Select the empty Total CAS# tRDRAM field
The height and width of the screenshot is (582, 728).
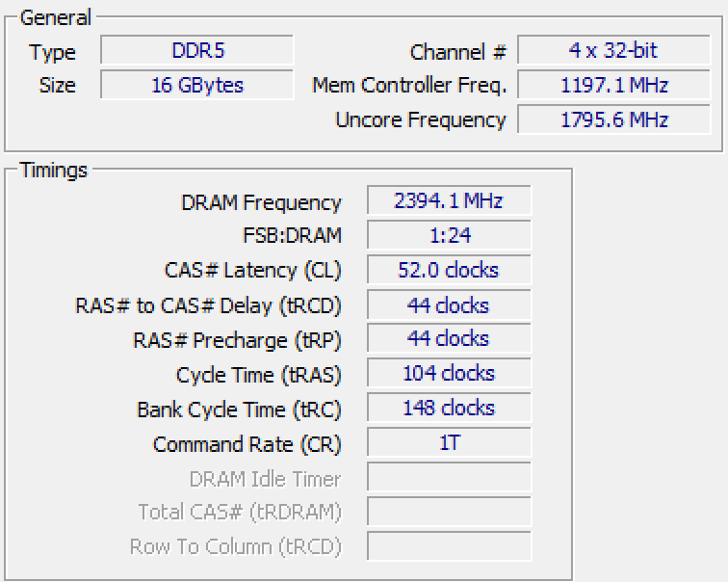449,512
